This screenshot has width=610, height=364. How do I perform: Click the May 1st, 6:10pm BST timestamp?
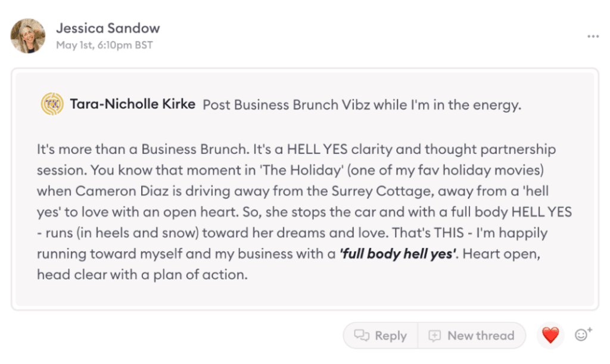coord(104,45)
